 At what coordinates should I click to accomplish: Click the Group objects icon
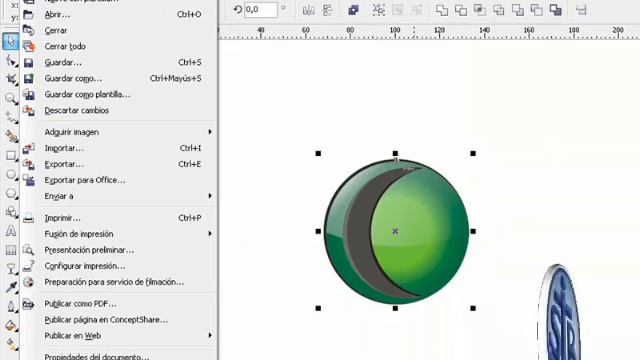(379, 10)
